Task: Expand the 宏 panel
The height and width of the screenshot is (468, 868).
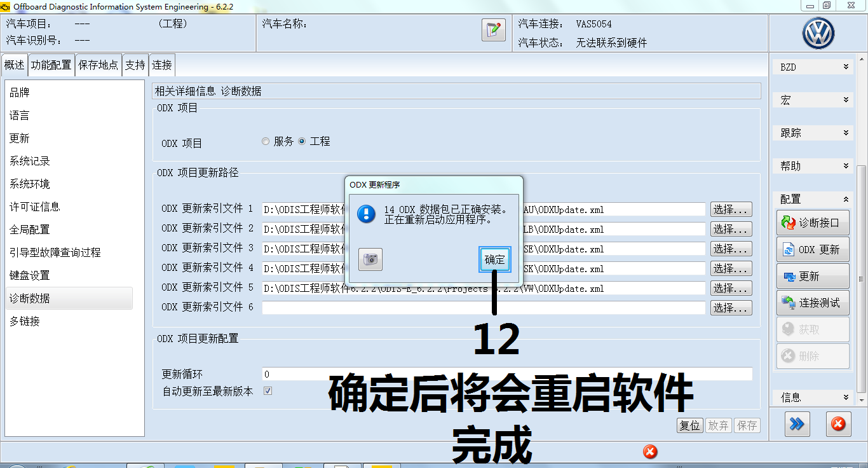Action: click(x=813, y=100)
